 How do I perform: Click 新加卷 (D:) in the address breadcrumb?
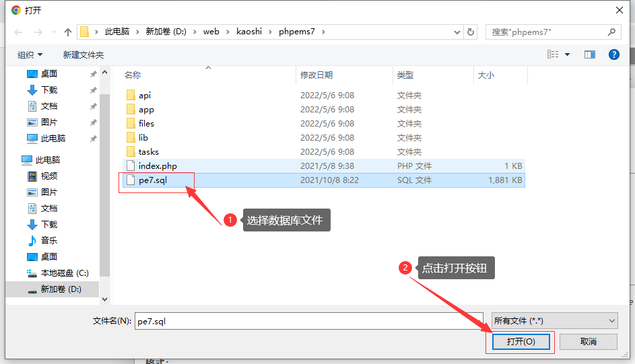tap(166, 32)
